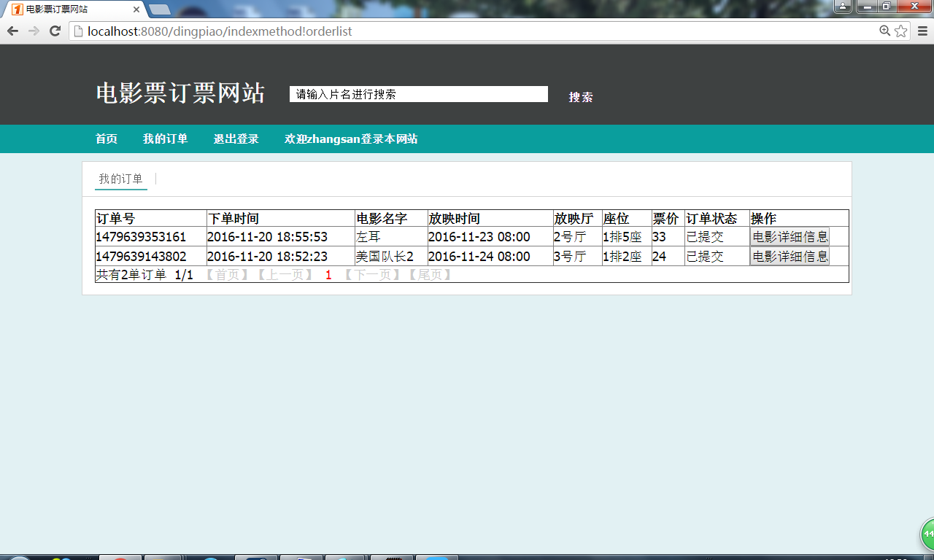Select the Chrome user profile icon

tap(843, 7)
